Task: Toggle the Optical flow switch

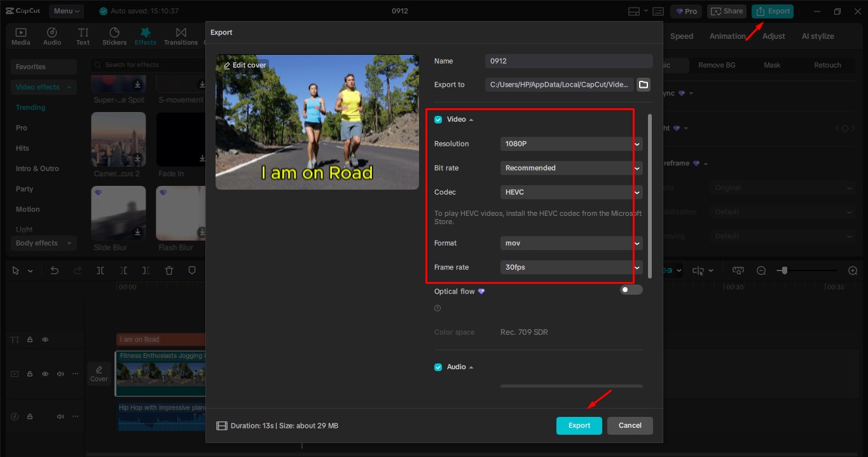Action: coord(630,290)
